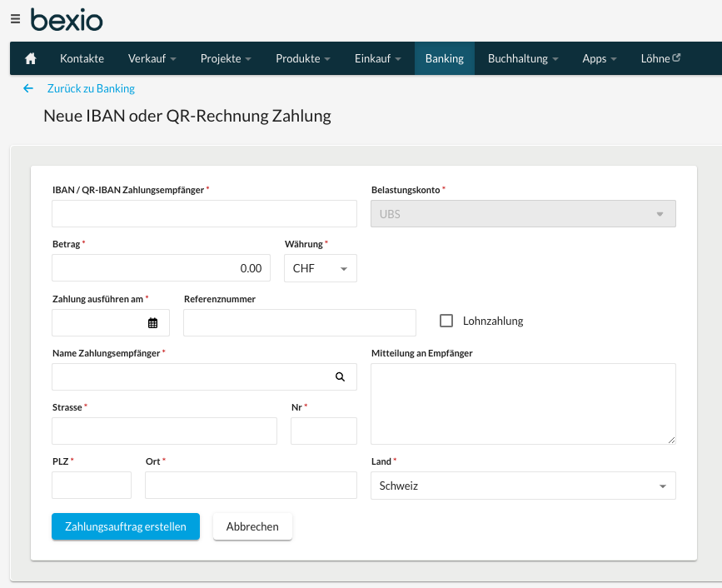722x588 pixels.
Task: Open the Belastungskonto UBS dropdown
Action: pyautogui.click(x=523, y=214)
